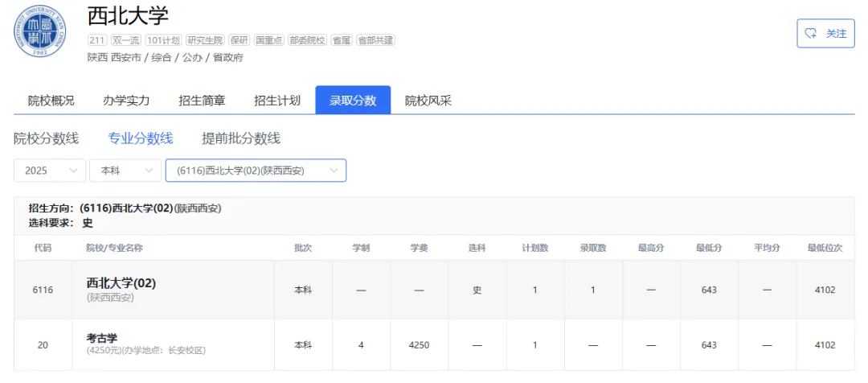Expand the (6116)西北大学(02) direction dropdown

click(x=256, y=171)
